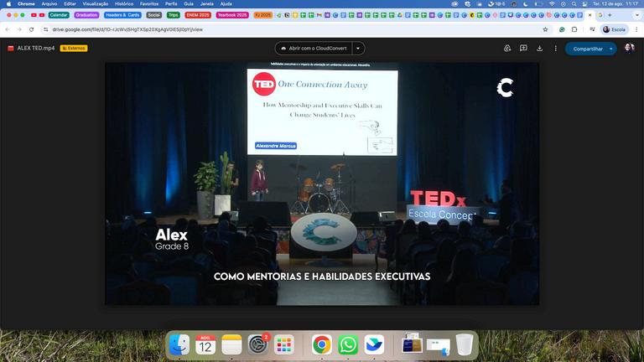This screenshot has height=362, width=644.
Task: Go forward to next page
Action: [x=19, y=29]
